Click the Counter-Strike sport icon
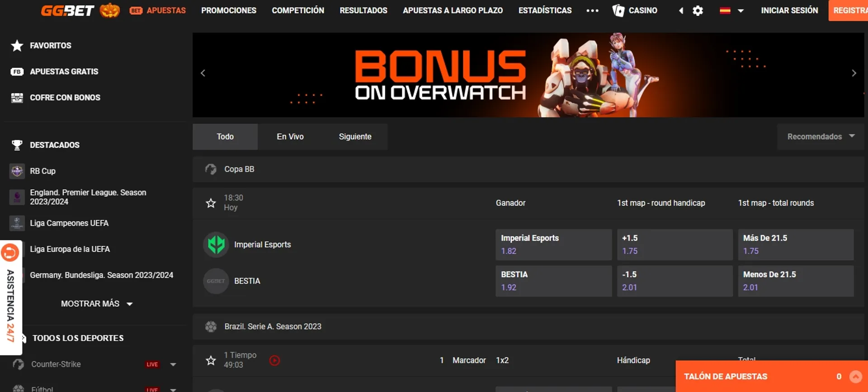 (19, 364)
